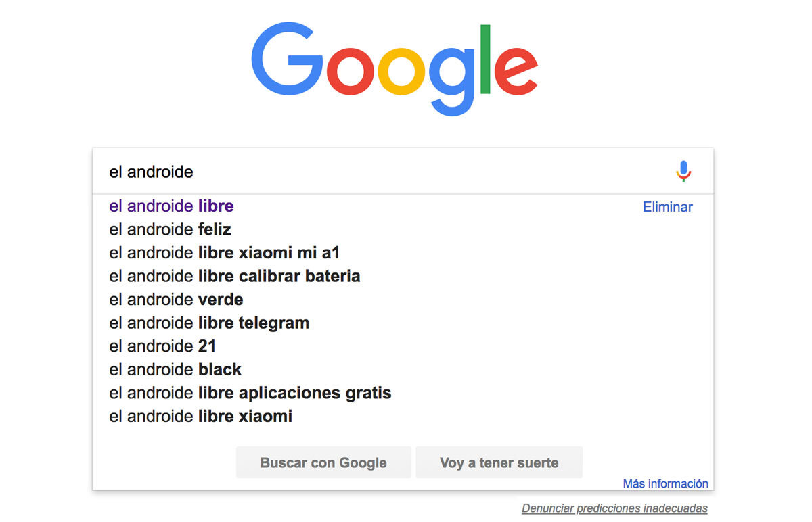This screenshot has height=522, width=812.
Task: Click inside the search field with "el androide"
Action: pyautogui.click(x=379, y=172)
